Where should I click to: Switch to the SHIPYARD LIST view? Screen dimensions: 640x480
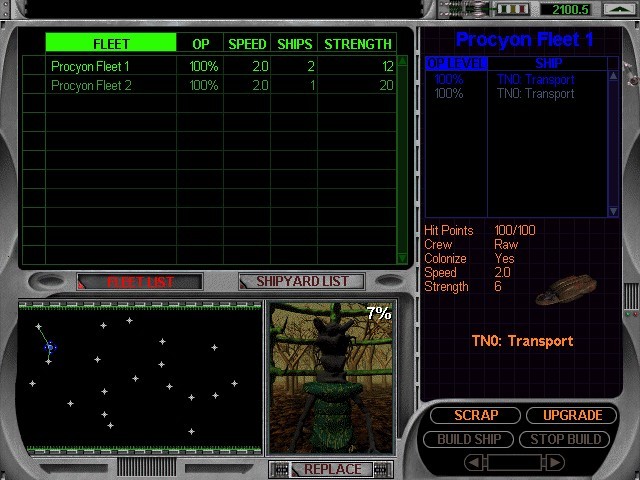point(302,281)
